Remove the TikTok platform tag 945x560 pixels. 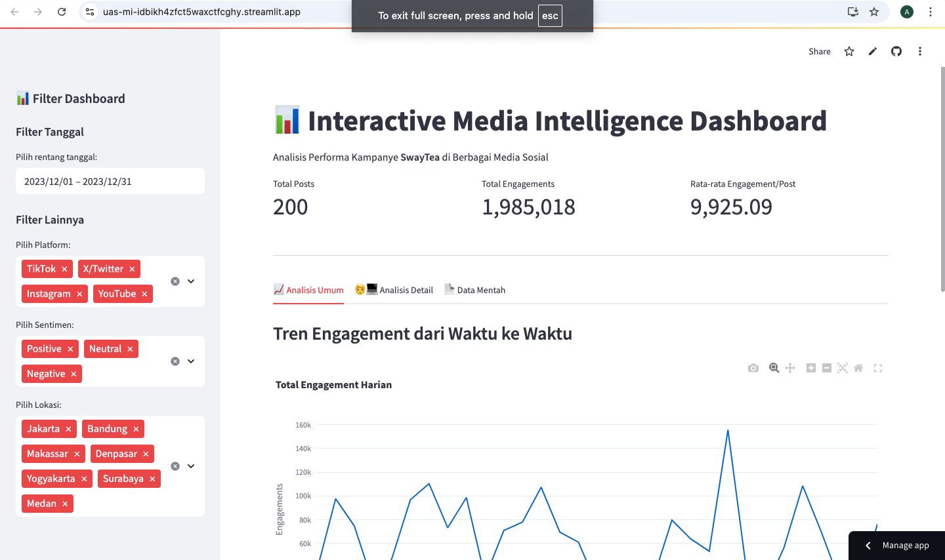64,269
